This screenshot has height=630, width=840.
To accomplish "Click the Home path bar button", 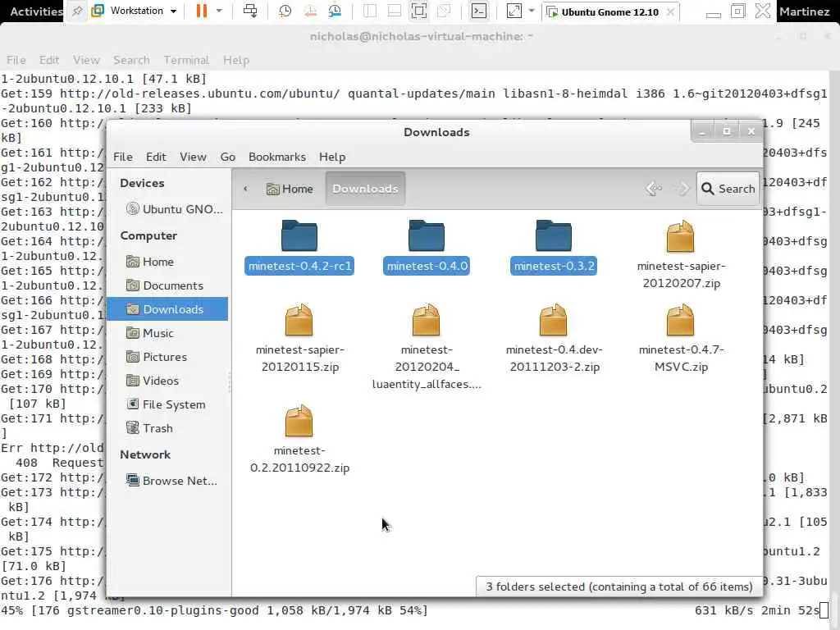I will tap(290, 189).
